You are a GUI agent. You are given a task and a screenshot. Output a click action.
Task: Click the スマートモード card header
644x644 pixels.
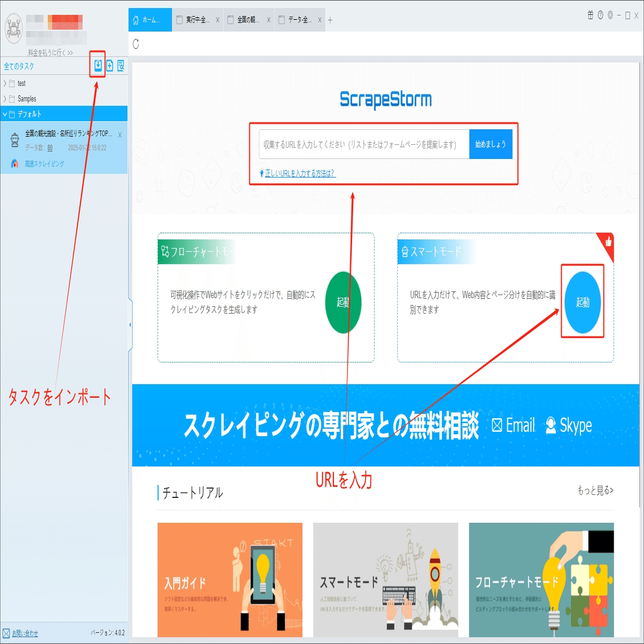pyautogui.click(x=437, y=251)
